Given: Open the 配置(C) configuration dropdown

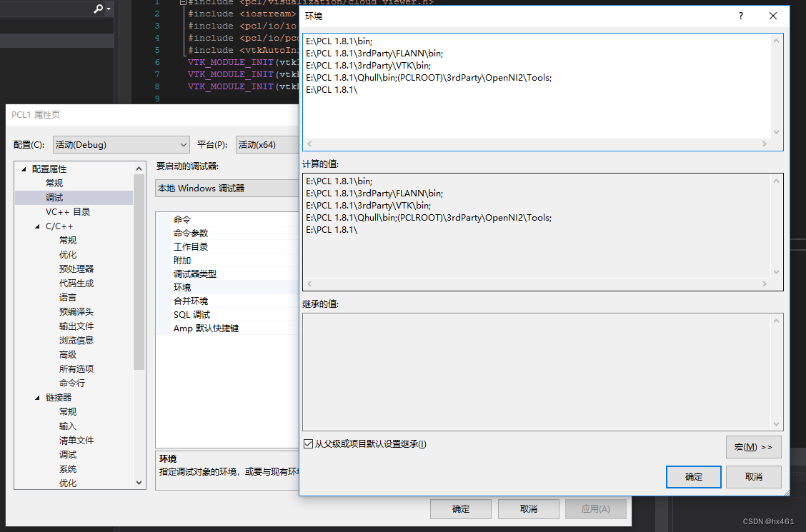Looking at the screenshot, I should [185, 144].
